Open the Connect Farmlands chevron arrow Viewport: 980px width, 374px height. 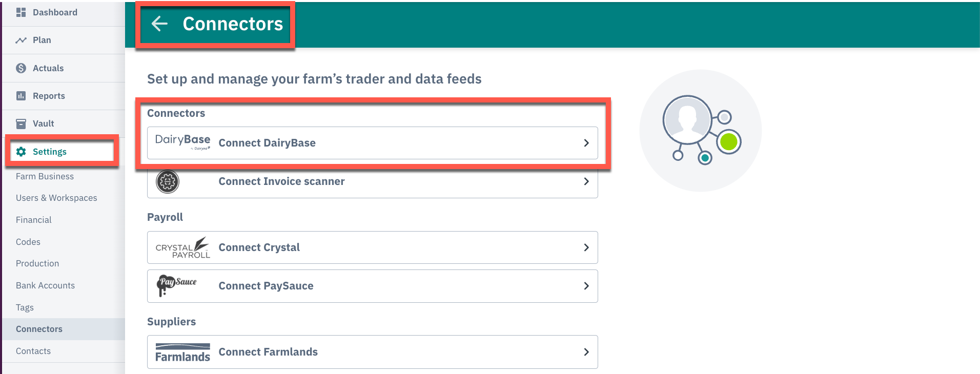pos(586,352)
